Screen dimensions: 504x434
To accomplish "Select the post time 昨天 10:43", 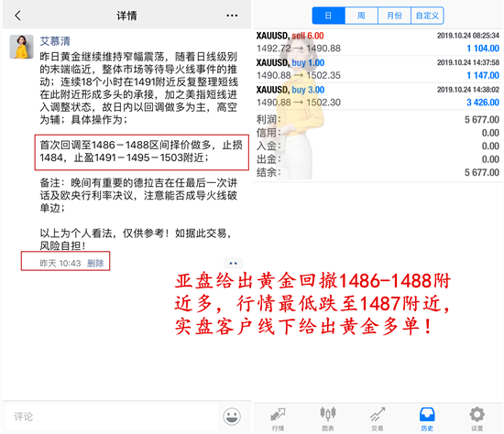I will pyautogui.click(x=60, y=264).
